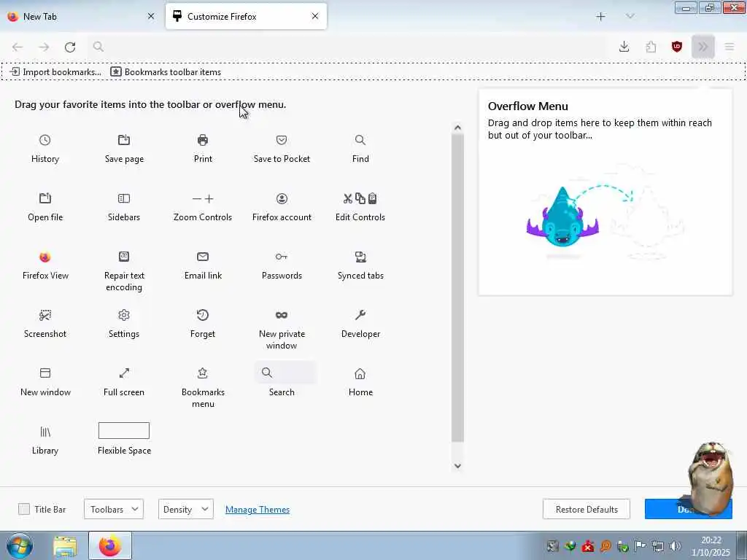Expand the list all tabs chevron
Viewport: 747px width, 560px height.
click(x=630, y=17)
